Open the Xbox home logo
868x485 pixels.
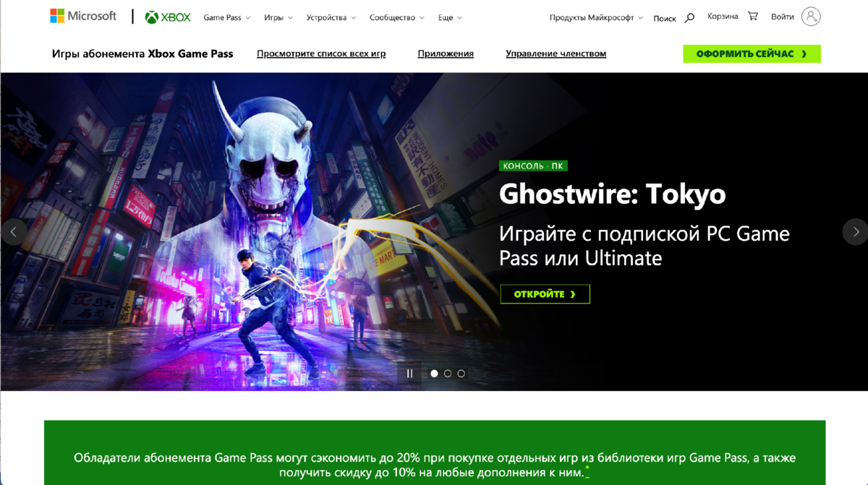[168, 17]
